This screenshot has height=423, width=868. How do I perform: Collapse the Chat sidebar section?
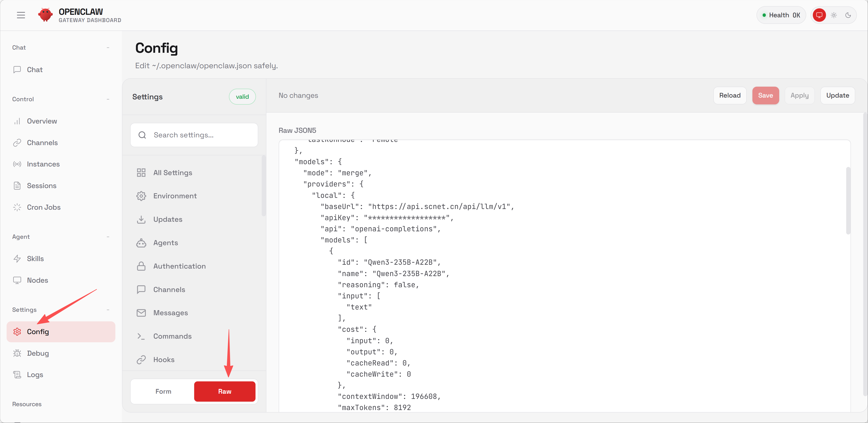(108, 48)
